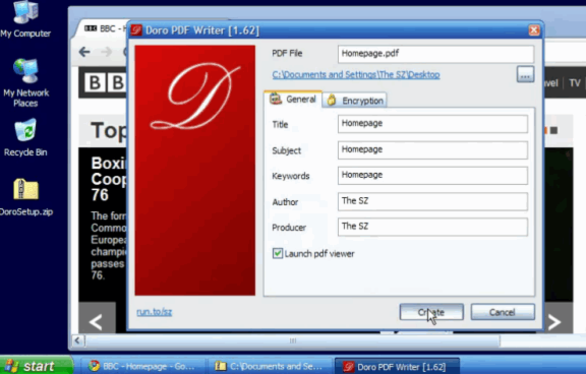Open the My Computer desktop icon

point(25,19)
